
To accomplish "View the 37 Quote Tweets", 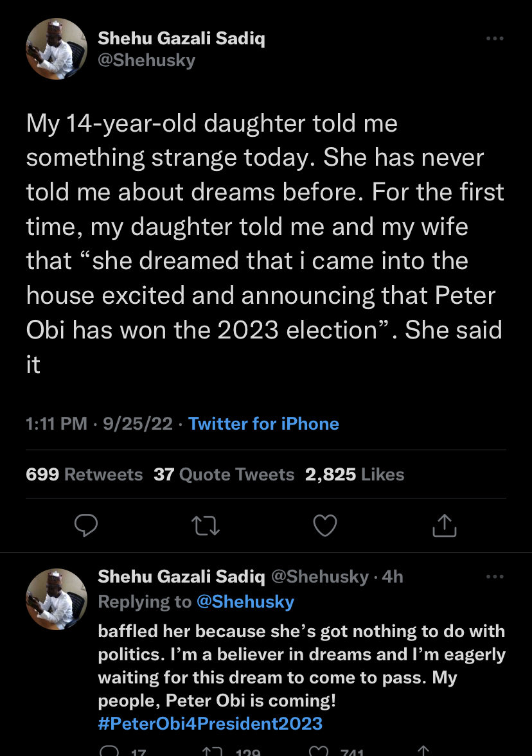I will pyautogui.click(x=224, y=475).
